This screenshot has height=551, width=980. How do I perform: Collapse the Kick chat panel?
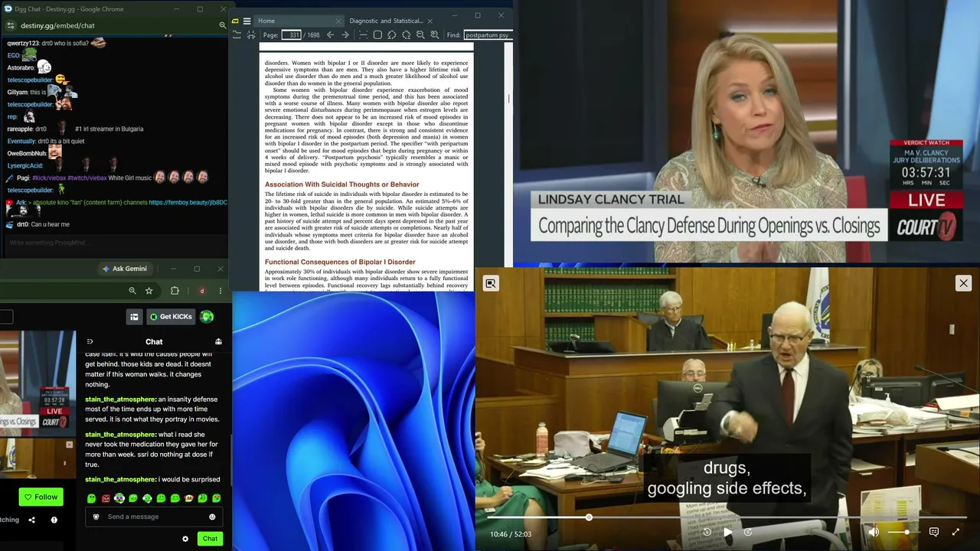pyautogui.click(x=90, y=342)
